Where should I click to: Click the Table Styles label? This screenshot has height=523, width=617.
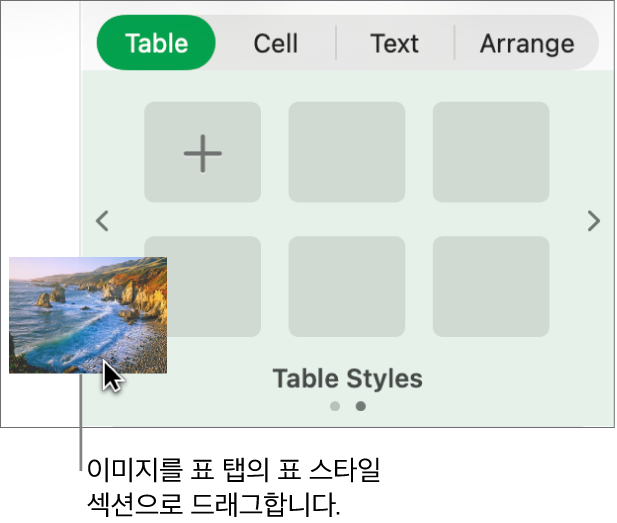[348, 379]
